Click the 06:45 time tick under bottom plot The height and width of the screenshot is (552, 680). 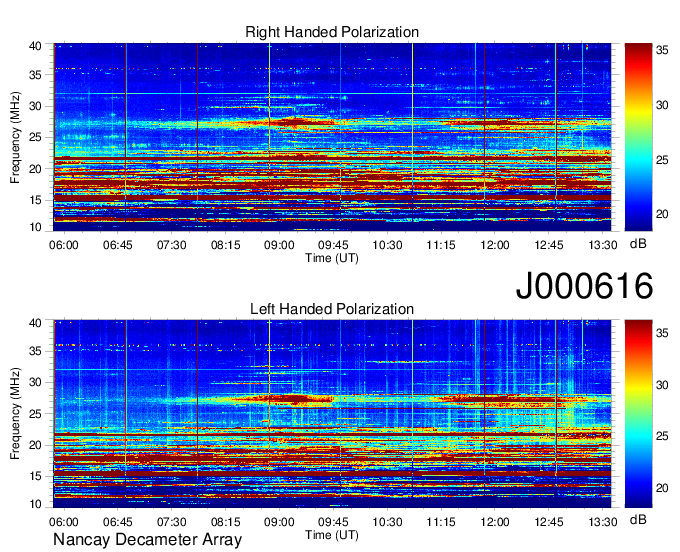coord(118,522)
